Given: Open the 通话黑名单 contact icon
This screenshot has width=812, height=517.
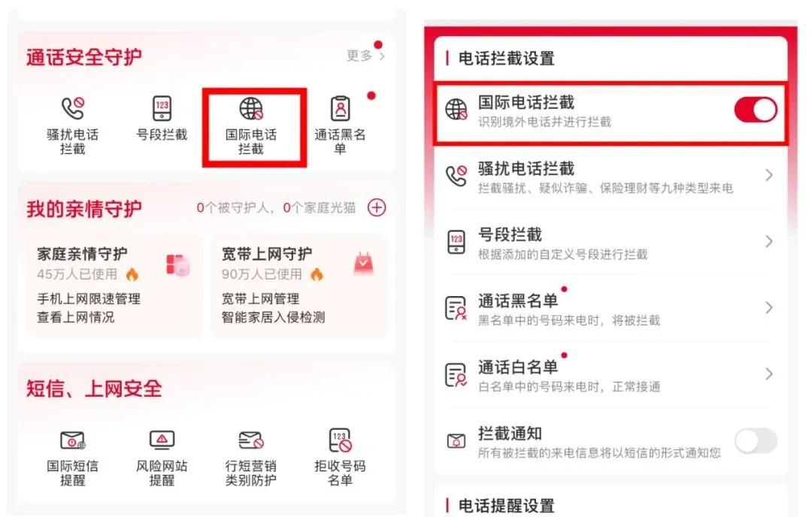Looking at the screenshot, I should pos(341,109).
